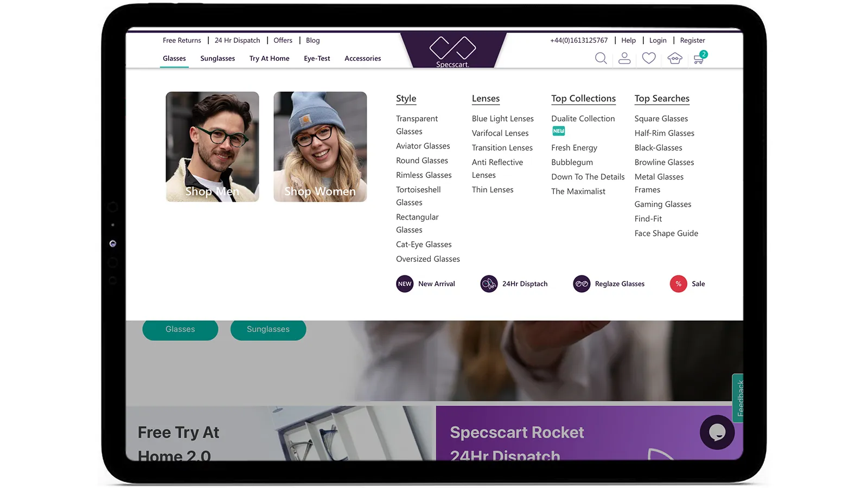This screenshot has height=488, width=868.
Task: Click Black-Glasses top search
Action: [x=659, y=148]
